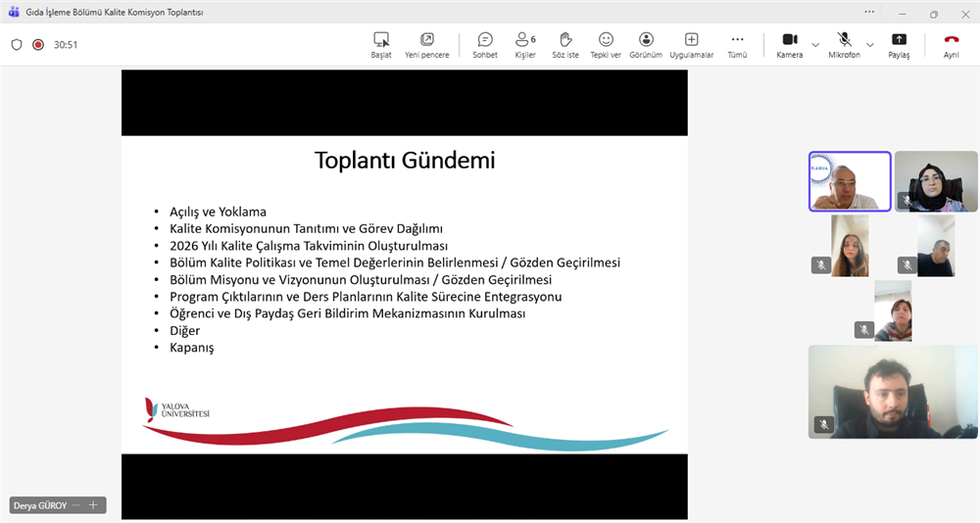
Task: Click the shield security icon
Action: click(x=17, y=44)
